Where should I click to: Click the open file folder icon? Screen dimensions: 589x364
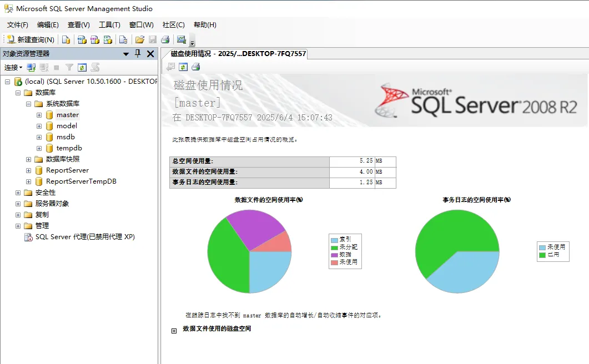pyautogui.click(x=140, y=39)
